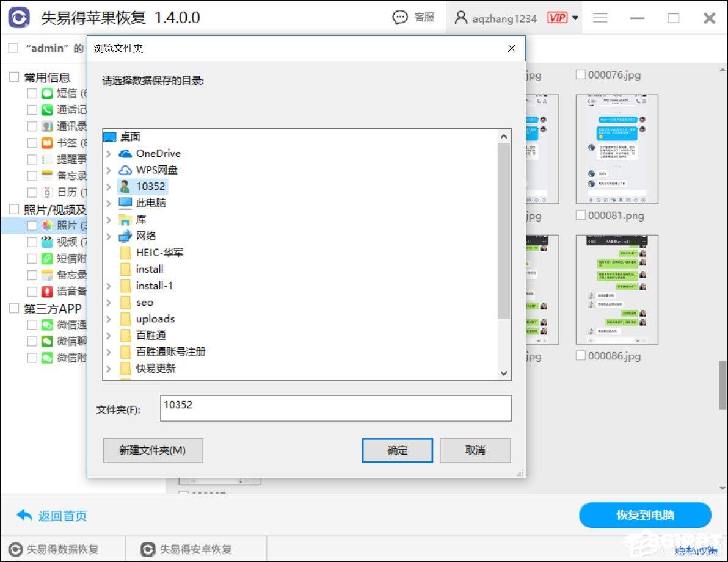Click the folder tree scroll-down arrow
The image size is (728, 562).
[504, 373]
